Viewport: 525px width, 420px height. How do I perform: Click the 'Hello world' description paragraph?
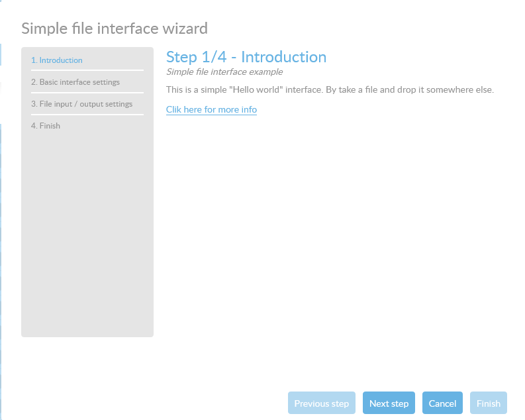[x=330, y=89]
